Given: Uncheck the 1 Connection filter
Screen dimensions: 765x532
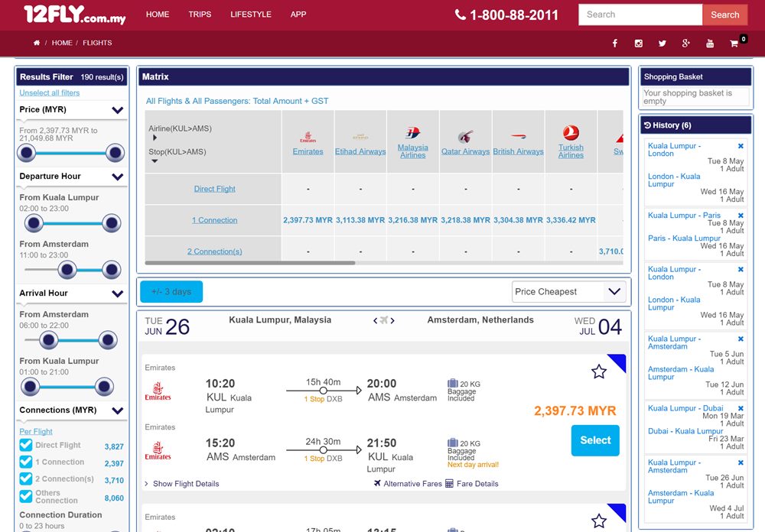Looking at the screenshot, I should click(26, 462).
